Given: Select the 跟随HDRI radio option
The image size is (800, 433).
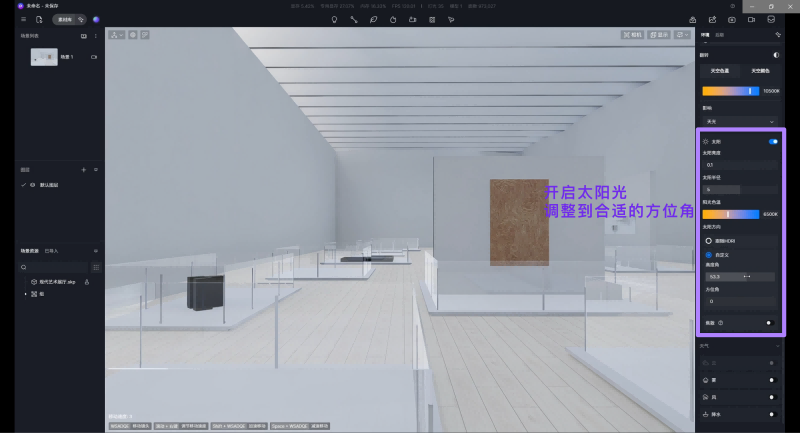Looking at the screenshot, I should pos(708,241).
